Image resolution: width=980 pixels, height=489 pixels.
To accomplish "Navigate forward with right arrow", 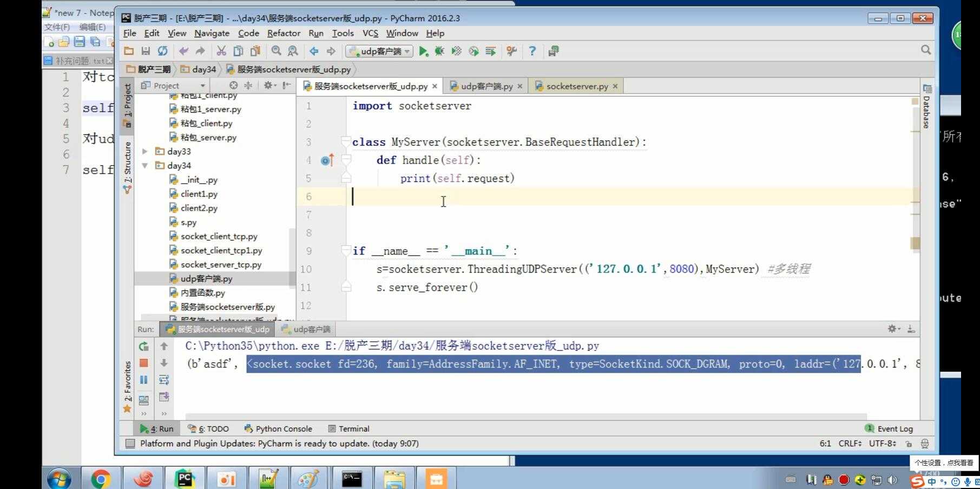I will tap(331, 51).
